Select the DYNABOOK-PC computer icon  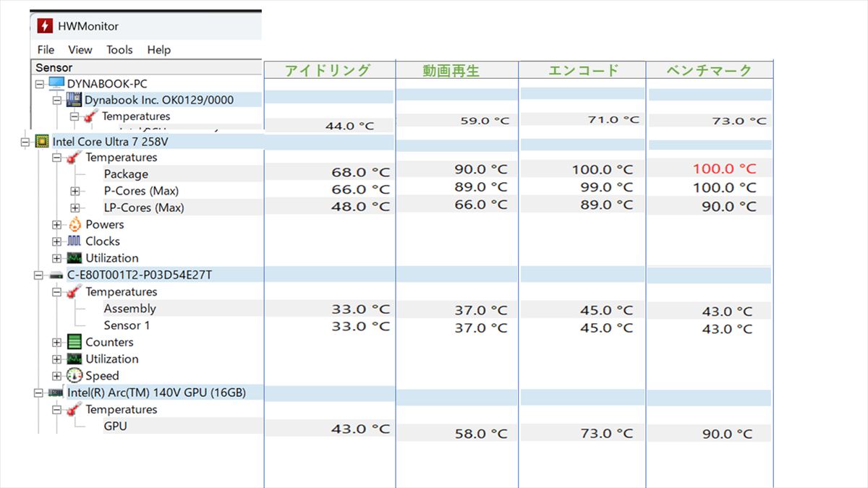(x=56, y=83)
